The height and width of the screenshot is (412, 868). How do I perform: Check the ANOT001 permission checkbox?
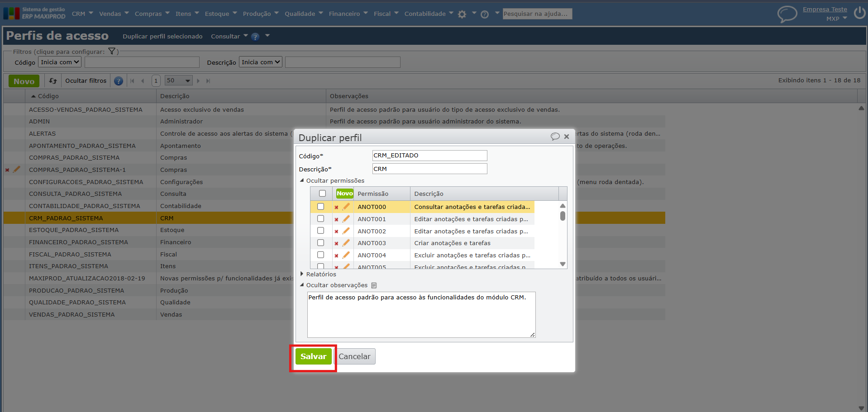coord(320,219)
